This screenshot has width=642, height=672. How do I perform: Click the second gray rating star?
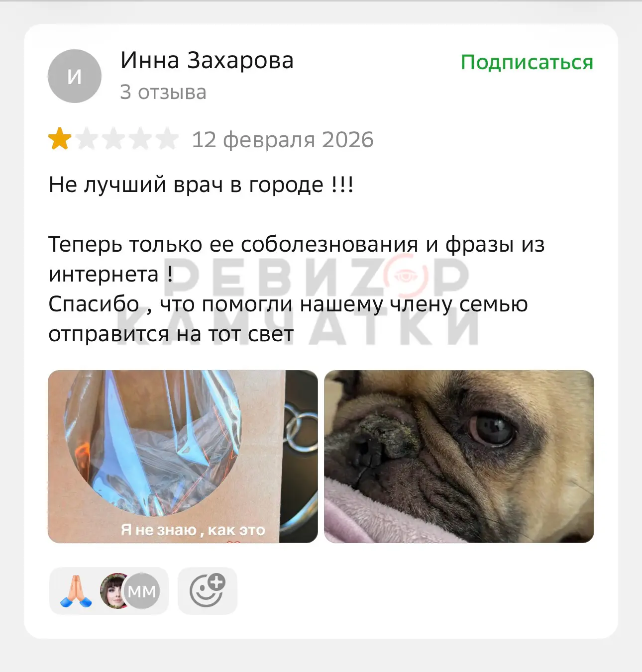[x=87, y=139]
